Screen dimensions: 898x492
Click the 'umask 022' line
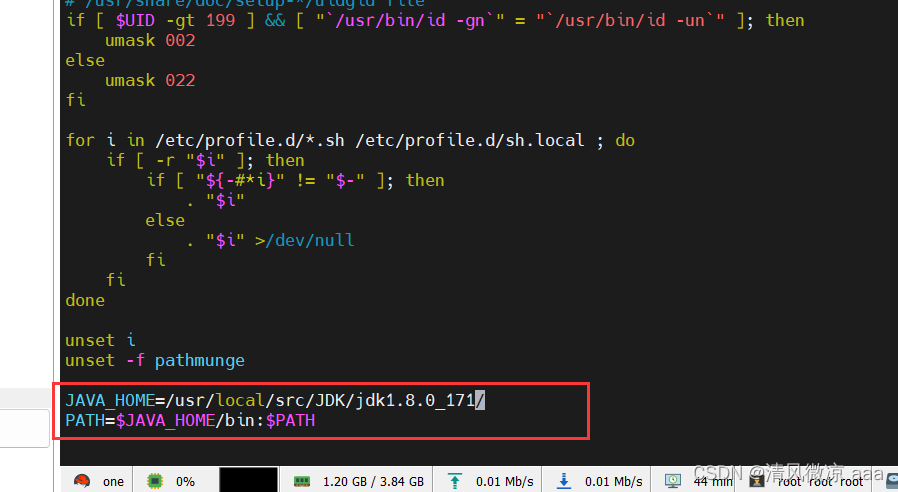150,80
